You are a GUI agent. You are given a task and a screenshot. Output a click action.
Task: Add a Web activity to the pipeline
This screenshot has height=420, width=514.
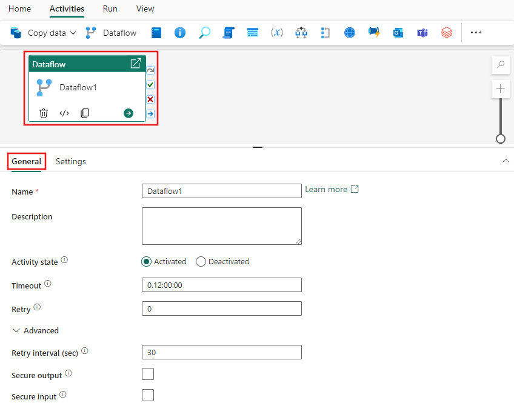point(350,32)
